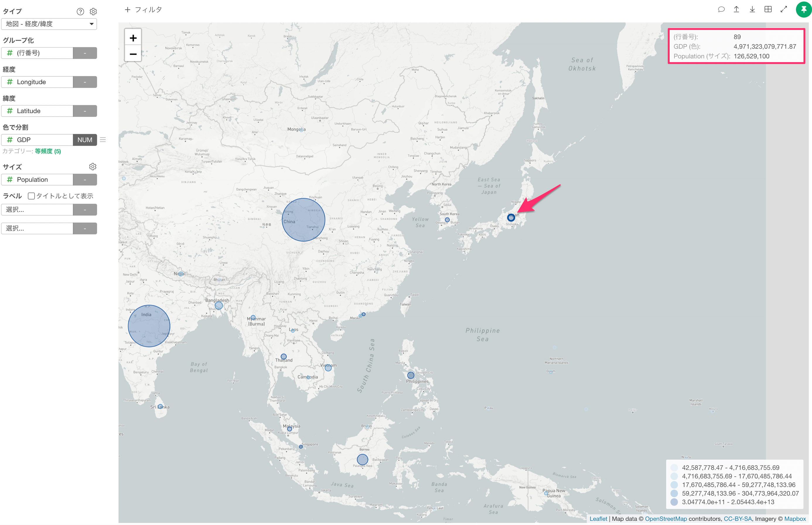Open the 等頻度 (5) category link

click(x=48, y=151)
